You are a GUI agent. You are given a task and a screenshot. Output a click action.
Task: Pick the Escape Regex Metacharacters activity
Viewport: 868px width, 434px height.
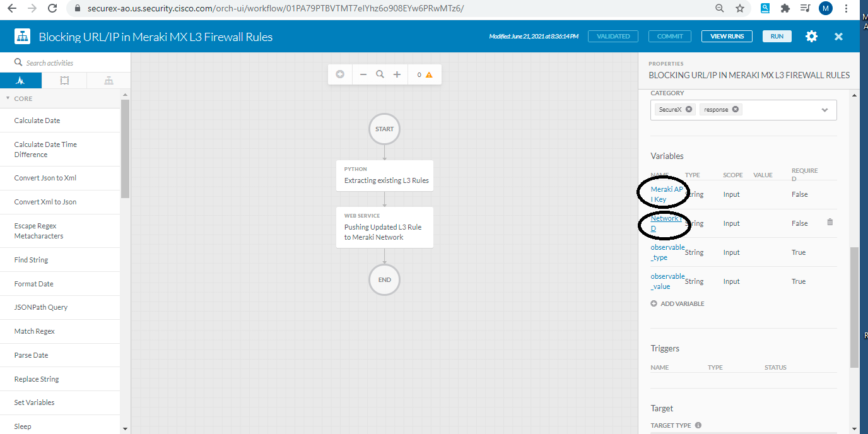coord(60,231)
